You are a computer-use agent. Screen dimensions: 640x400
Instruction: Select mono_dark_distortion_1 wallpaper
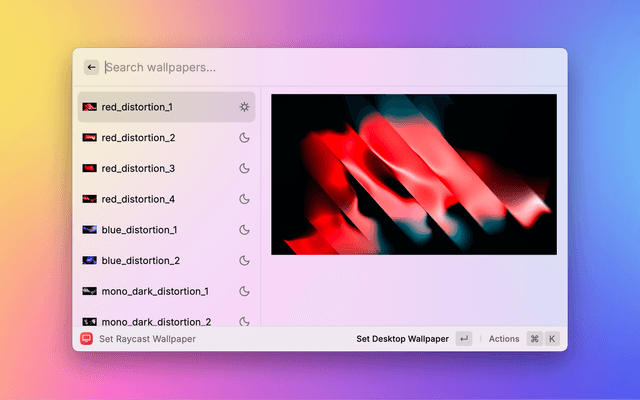point(155,292)
